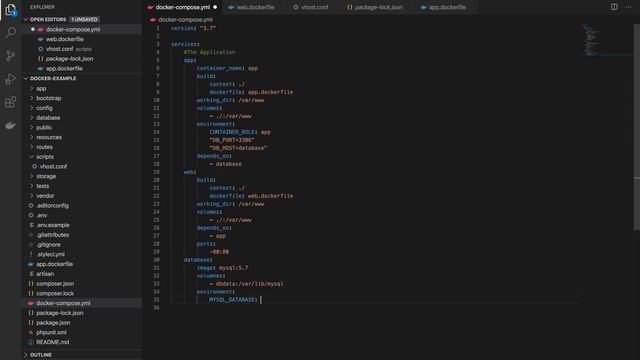Click the Split Editor icon

614,7
